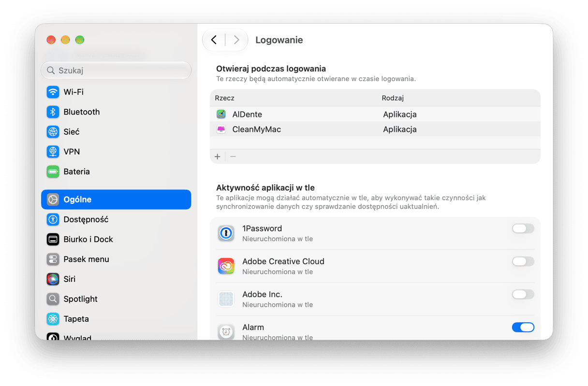Click the Bateria battery icon
This screenshot has height=386, width=588.
pyautogui.click(x=53, y=172)
